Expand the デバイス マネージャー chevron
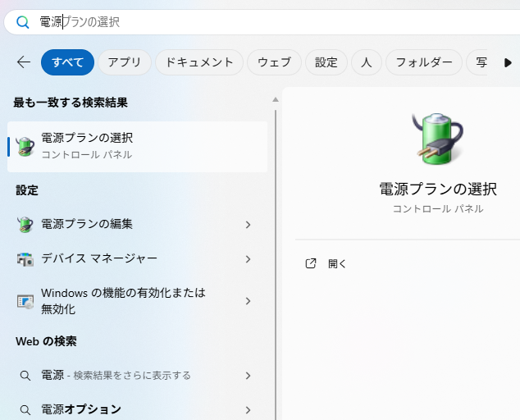Viewport: 520px width, 420px height. (x=248, y=259)
